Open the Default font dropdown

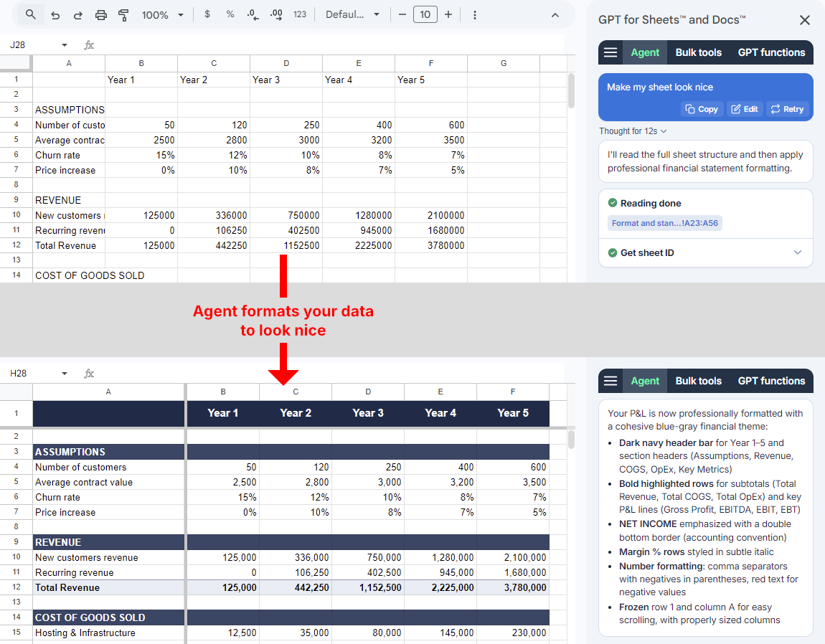click(352, 14)
